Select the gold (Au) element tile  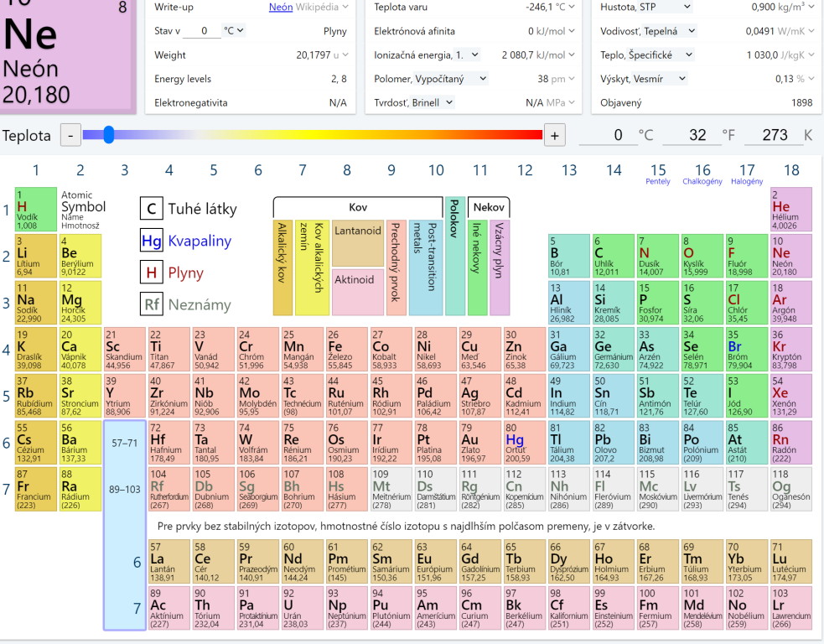tap(479, 442)
